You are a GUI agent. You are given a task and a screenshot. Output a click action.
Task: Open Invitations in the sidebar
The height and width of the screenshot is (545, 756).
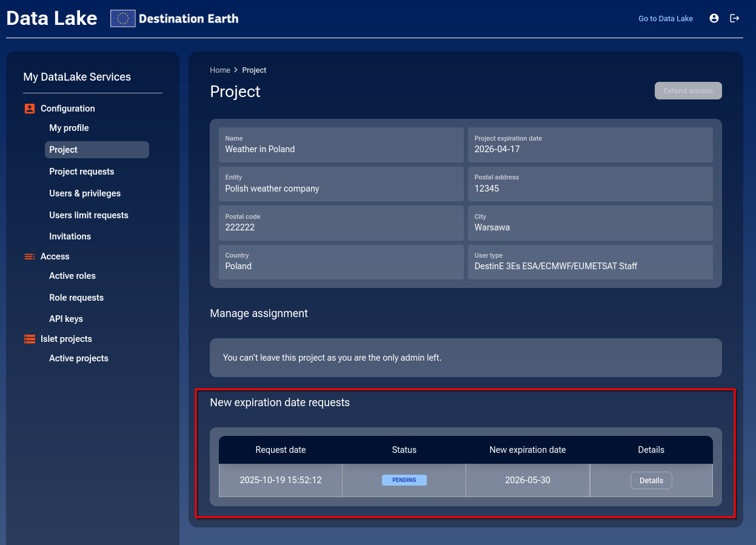pyautogui.click(x=70, y=236)
